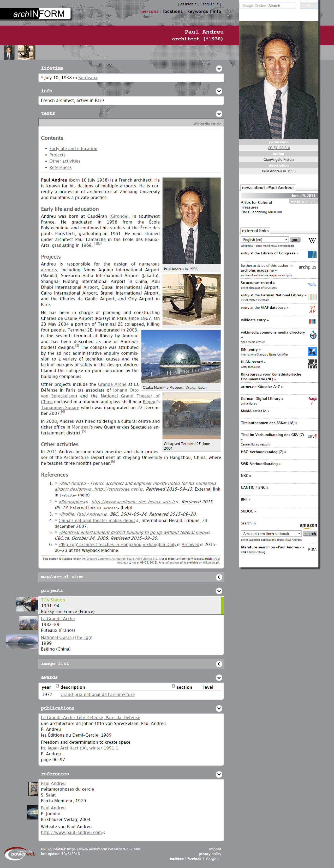This screenshot has width=334, height=868.
Task: Open the info menu item
Action: coord(217,11)
